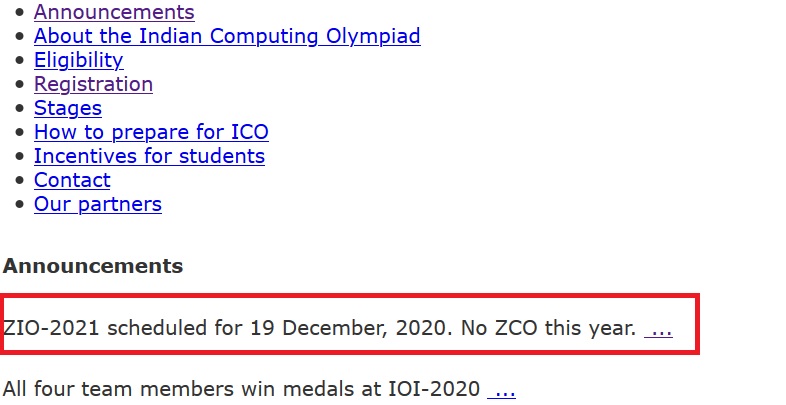Click the bullet beside the Contact link
This screenshot has width=786, height=405.
(x=21, y=182)
